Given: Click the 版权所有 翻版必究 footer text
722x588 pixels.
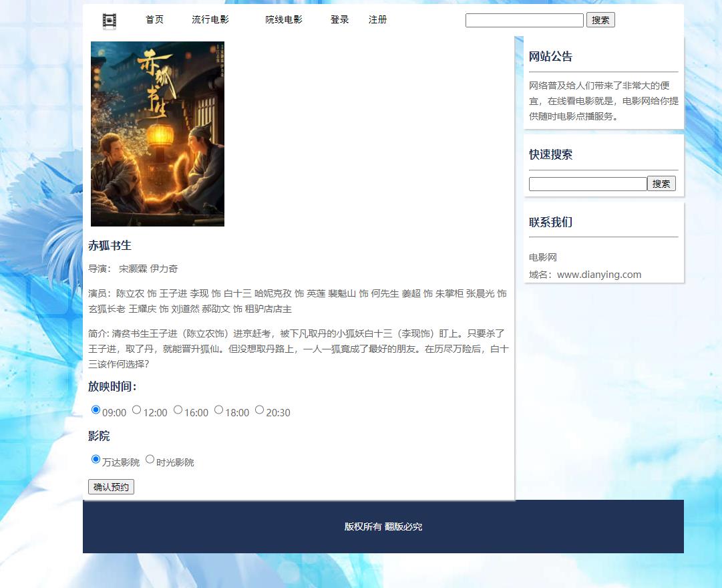Looking at the screenshot, I should point(383,527).
